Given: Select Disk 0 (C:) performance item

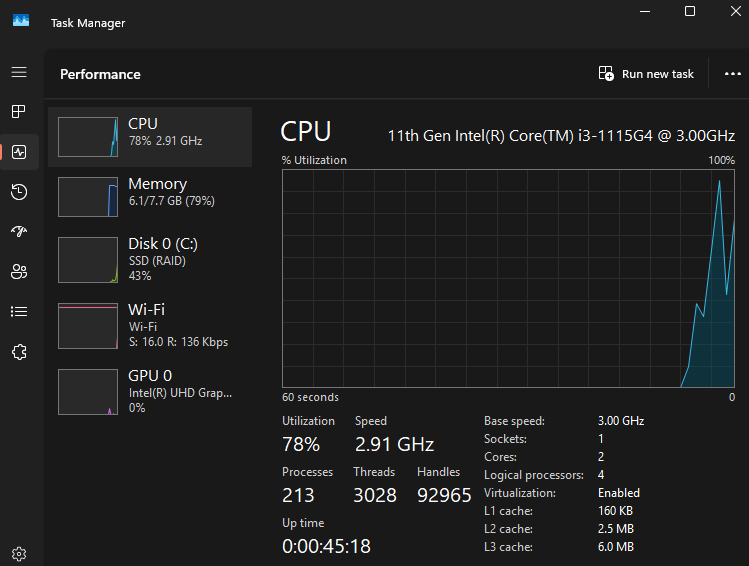Looking at the screenshot, I should tap(150, 259).
